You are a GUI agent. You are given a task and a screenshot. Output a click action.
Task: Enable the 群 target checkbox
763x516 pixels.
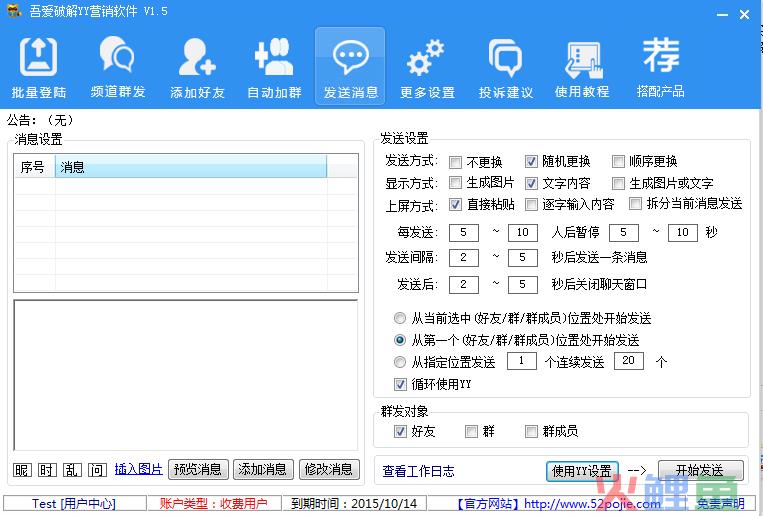pos(472,431)
